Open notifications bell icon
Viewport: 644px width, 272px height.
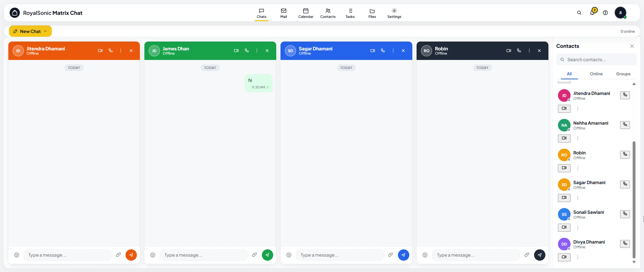point(592,13)
